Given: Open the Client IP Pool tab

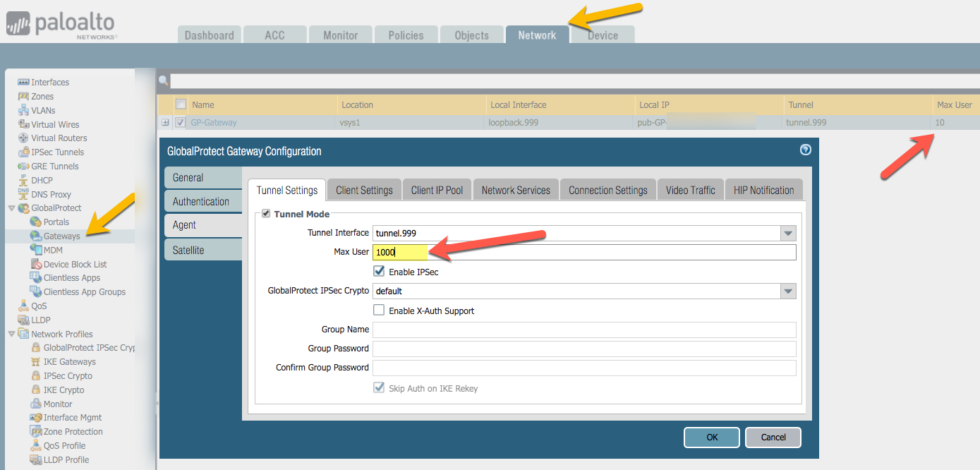Looking at the screenshot, I should [437, 190].
